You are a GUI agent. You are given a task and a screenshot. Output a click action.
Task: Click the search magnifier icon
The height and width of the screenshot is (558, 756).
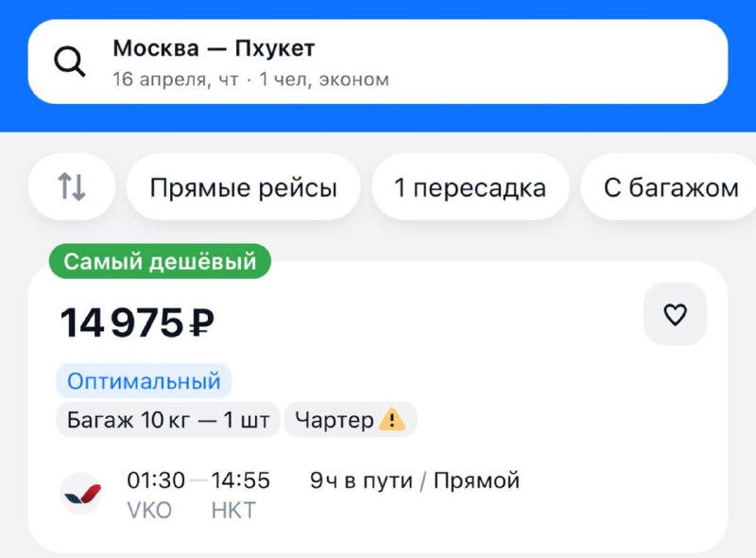(x=69, y=61)
